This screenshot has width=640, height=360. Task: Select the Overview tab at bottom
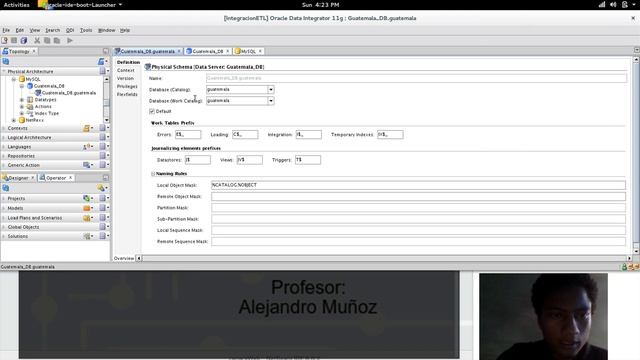pyautogui.click(x=124, y=258)
